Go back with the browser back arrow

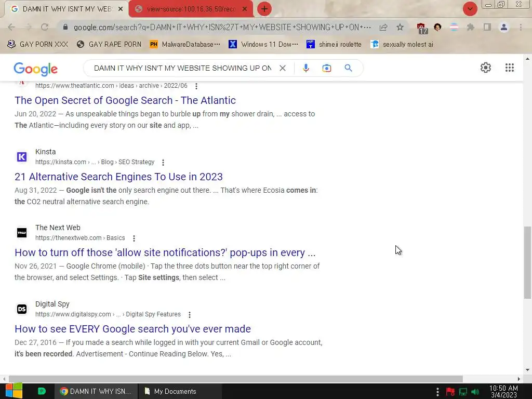point(11,27)
